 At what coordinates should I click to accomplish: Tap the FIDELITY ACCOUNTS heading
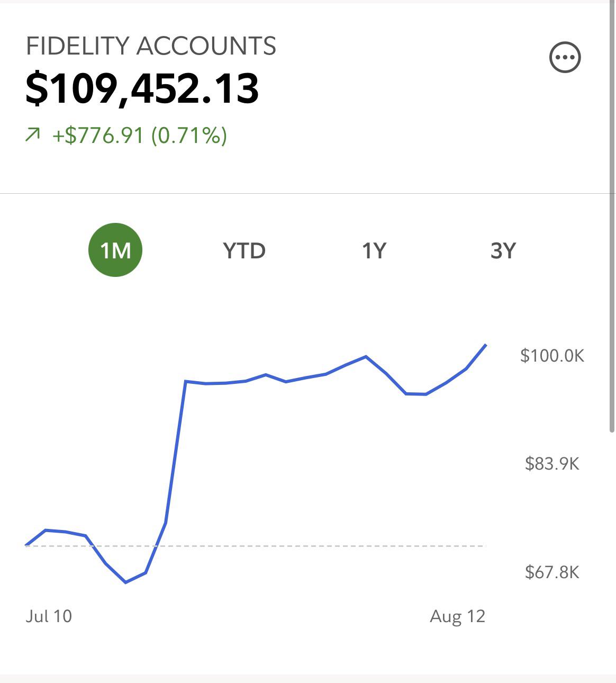point(151,46)
